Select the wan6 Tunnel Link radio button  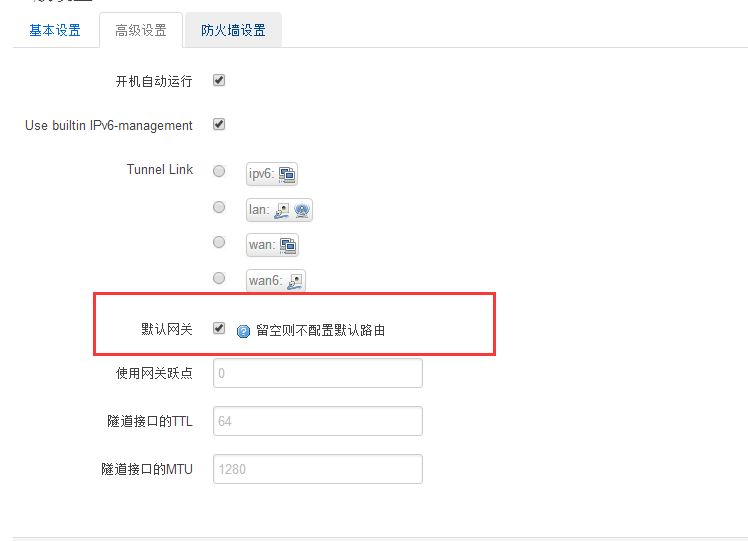point(219,278)
